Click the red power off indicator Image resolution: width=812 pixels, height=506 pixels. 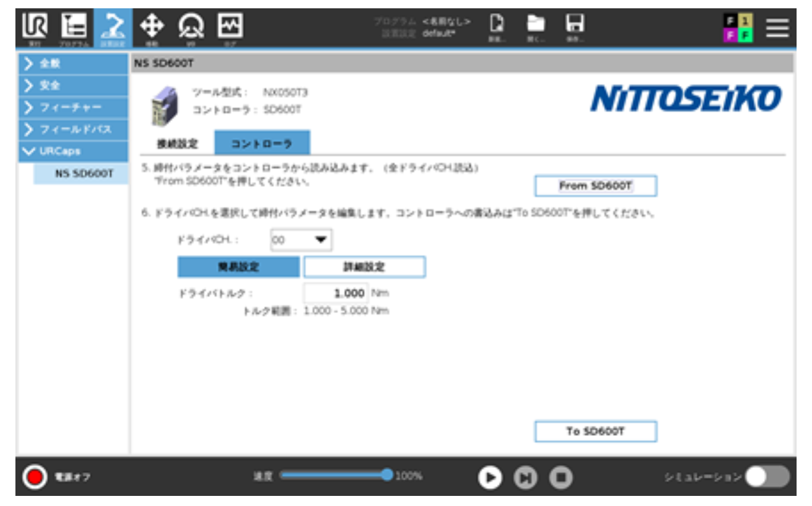click(x=34, y=477)
